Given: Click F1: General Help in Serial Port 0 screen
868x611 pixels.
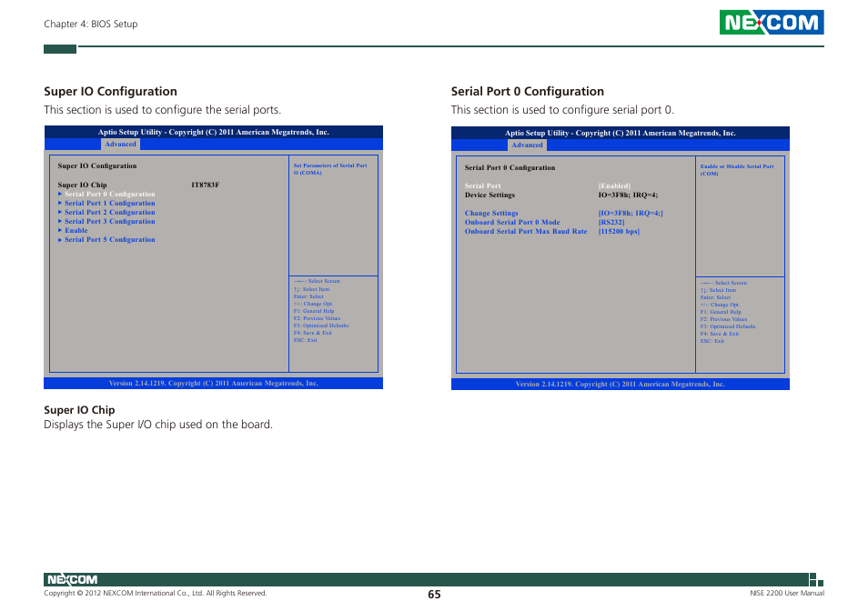Looking at the screenshot, I should [721, 312].
